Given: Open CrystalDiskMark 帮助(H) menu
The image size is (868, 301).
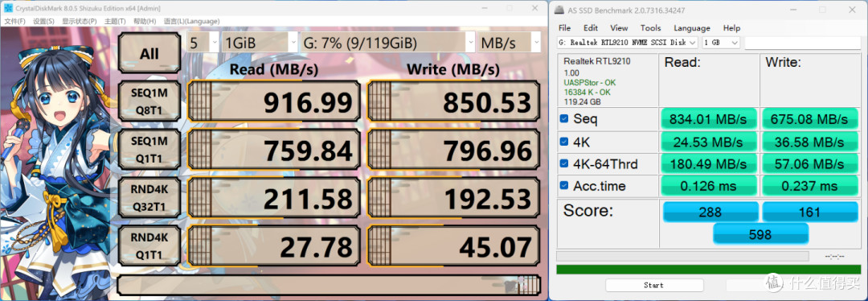Looking at the screenshot, I should pyautogui.click(x=145, y=21).
